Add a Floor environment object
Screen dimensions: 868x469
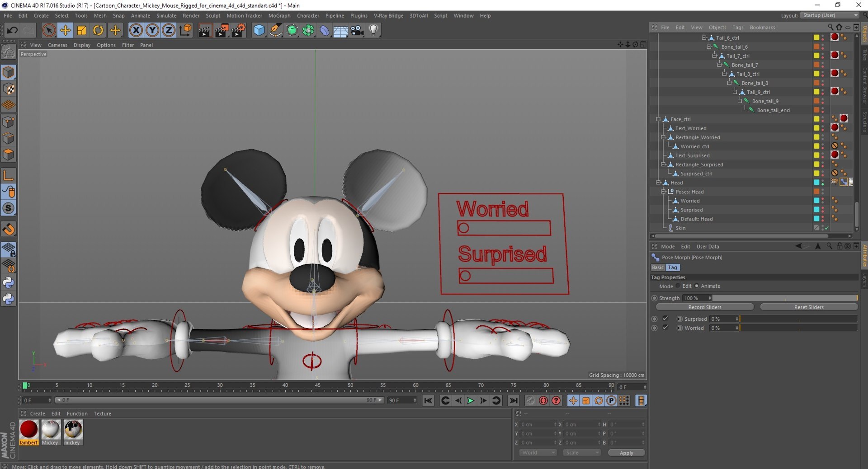(340, 30)
